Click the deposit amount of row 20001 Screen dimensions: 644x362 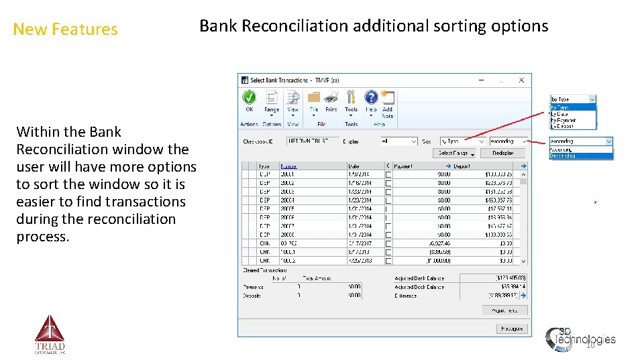(x=498, y=174)
